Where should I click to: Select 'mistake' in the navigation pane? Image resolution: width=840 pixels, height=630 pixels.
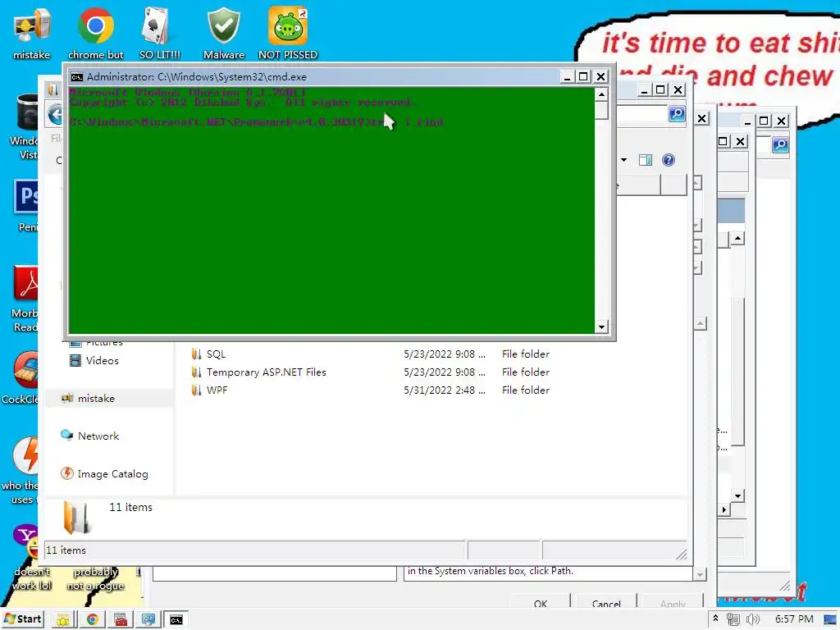89,399
